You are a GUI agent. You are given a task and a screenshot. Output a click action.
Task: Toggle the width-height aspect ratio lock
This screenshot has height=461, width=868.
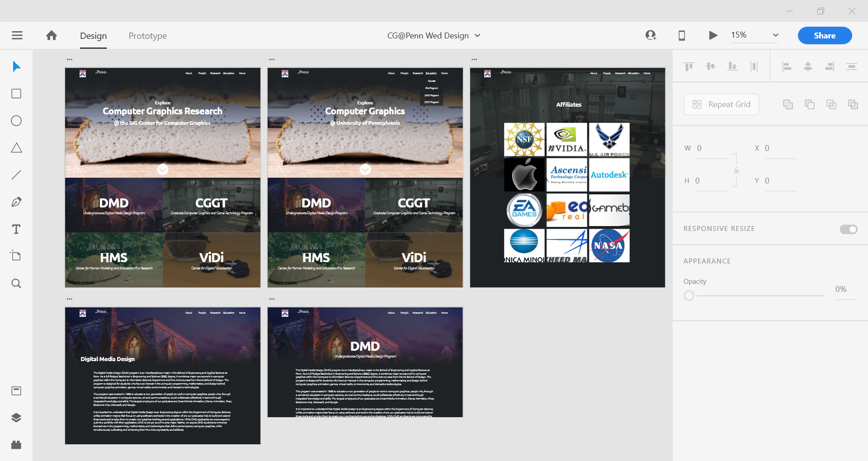(x=736, y=170)
